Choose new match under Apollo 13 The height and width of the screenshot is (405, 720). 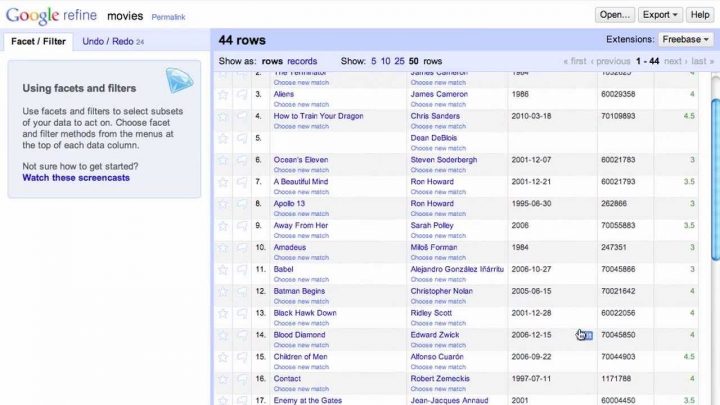click(x=301, y=214)
